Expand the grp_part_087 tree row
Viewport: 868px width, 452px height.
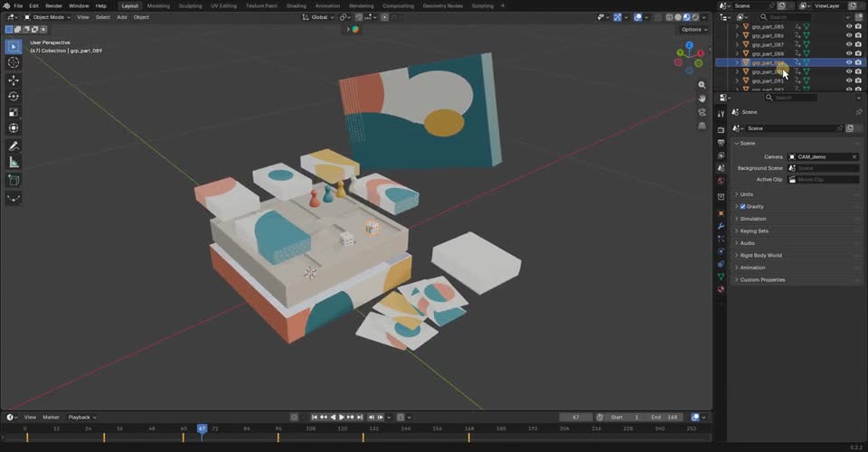[737, 44]
